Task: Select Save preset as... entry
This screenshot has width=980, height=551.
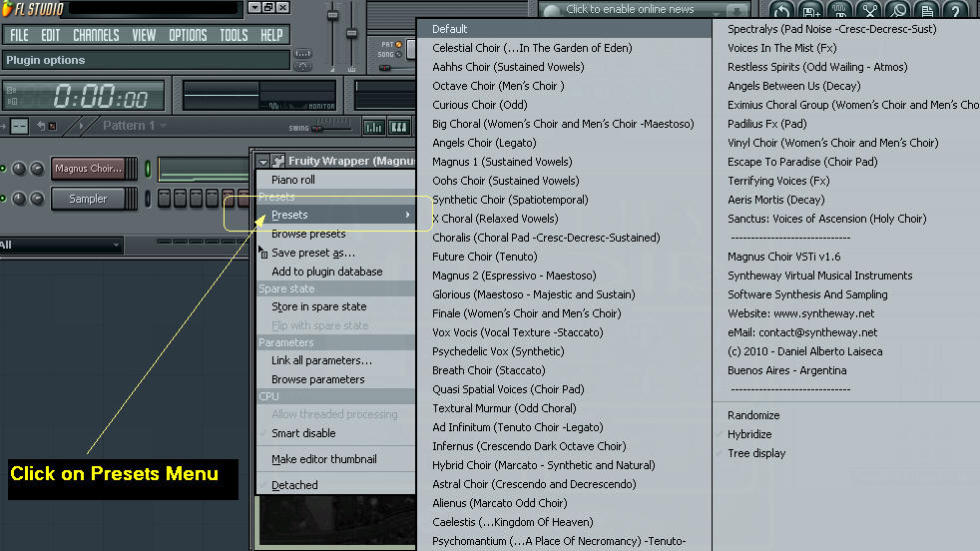Action: [336, 253]
